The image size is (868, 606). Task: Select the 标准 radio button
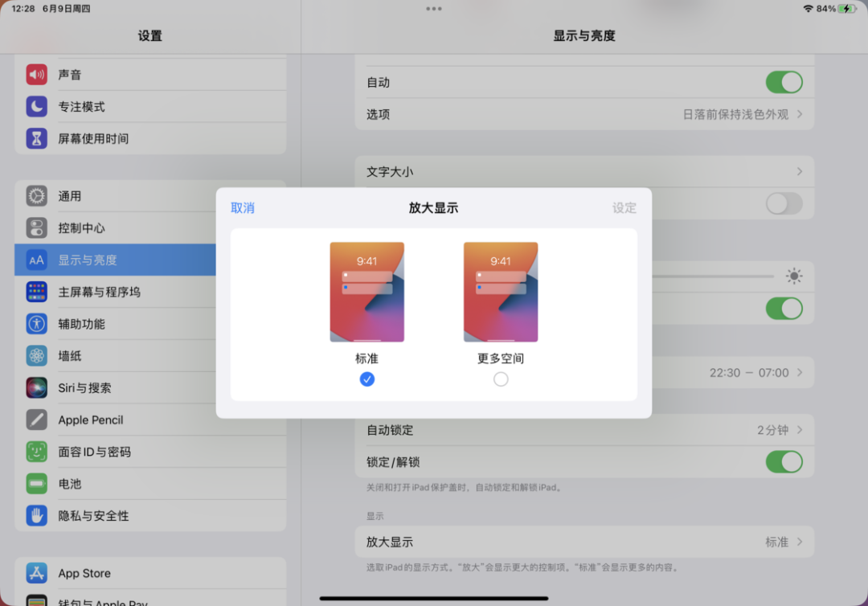coord(367,379)
